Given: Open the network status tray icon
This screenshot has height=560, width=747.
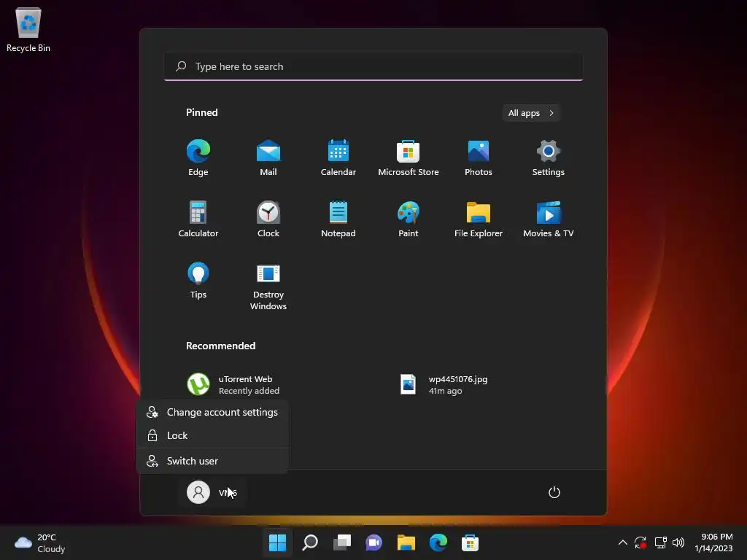Looking at the screenshot, I should pos(660,542).
